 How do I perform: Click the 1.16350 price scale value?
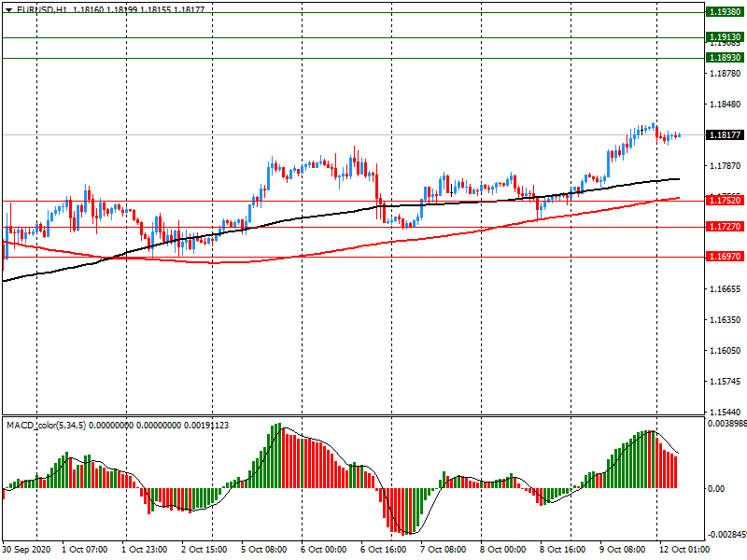coord(726,319)
